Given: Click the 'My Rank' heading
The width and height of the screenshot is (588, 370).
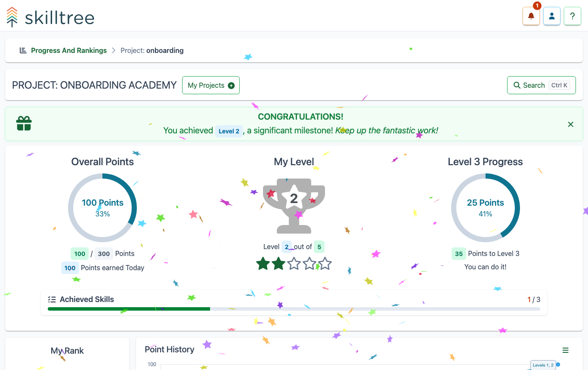Looking at the screenshot, I should click(x=67, y=351).
